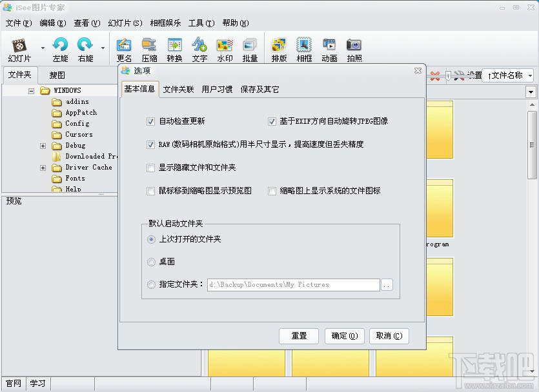The image size is (539, 392).
Task: Confirm settings with 确定 button
Action: point(344,336)
